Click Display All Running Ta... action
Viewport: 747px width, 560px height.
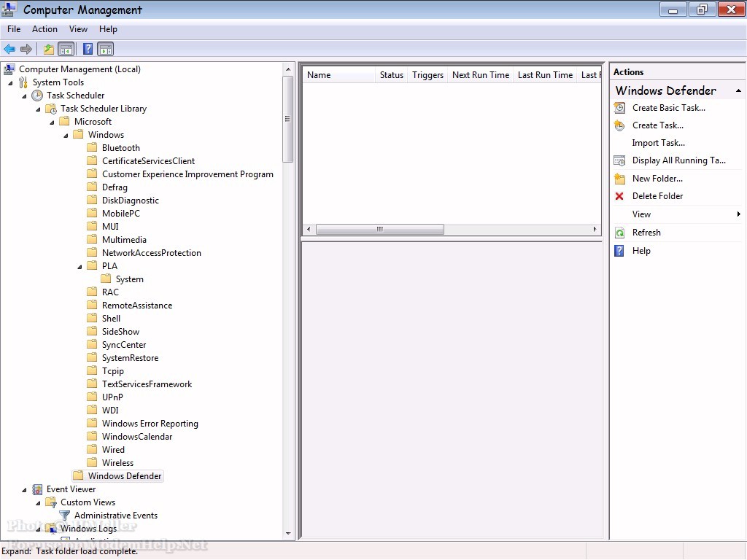(x=679, y=160)
